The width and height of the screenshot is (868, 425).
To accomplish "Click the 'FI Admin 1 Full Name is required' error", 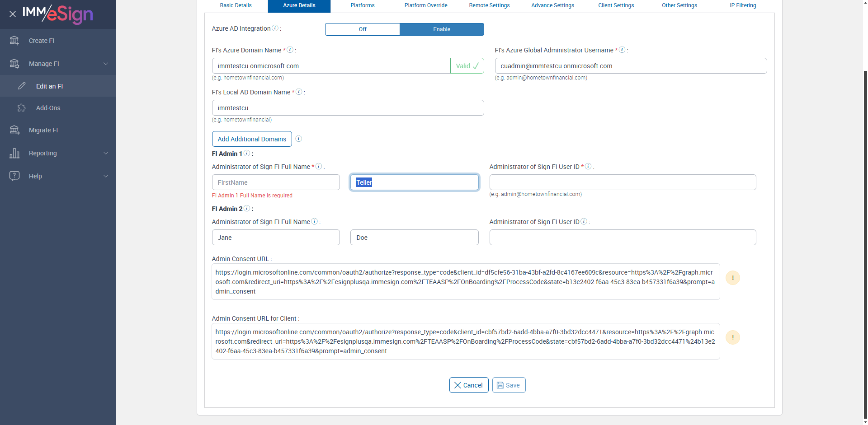I will click(x=252, y=196).
